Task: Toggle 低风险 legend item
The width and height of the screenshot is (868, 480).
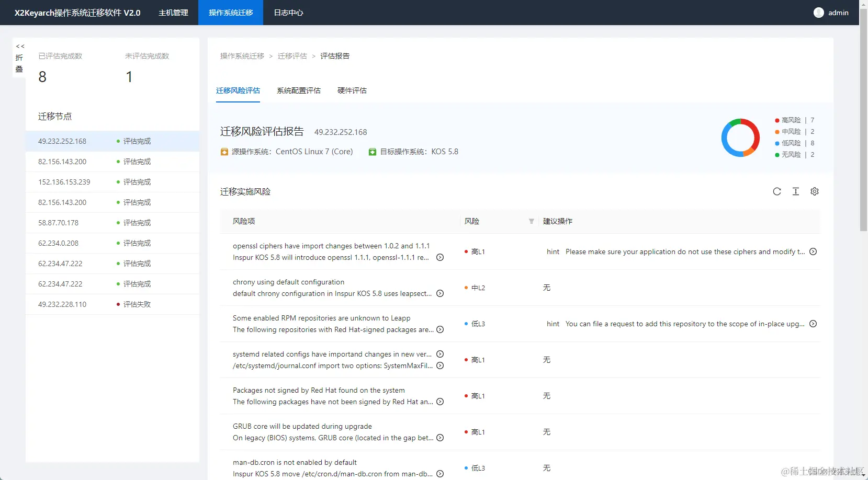Action: 795,143
